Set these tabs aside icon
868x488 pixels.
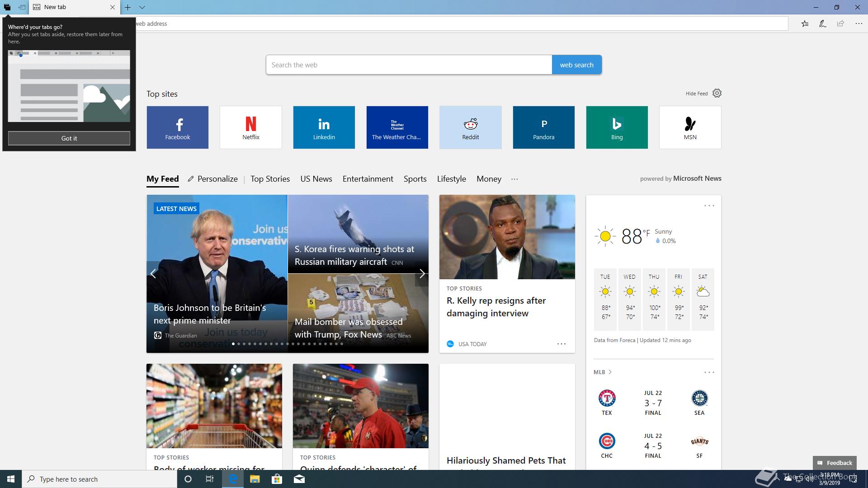click(22, 7)
